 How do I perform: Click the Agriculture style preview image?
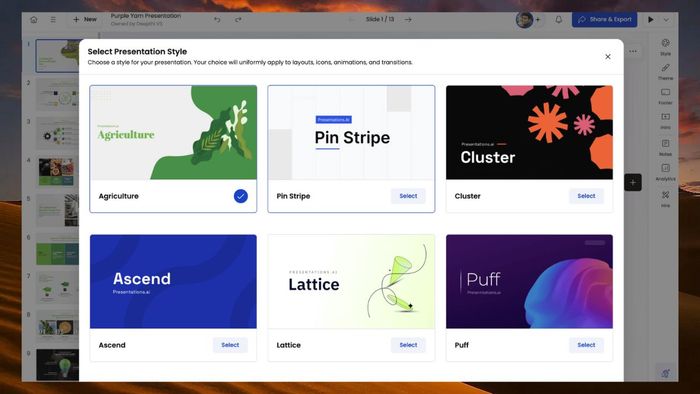(173, 133)
